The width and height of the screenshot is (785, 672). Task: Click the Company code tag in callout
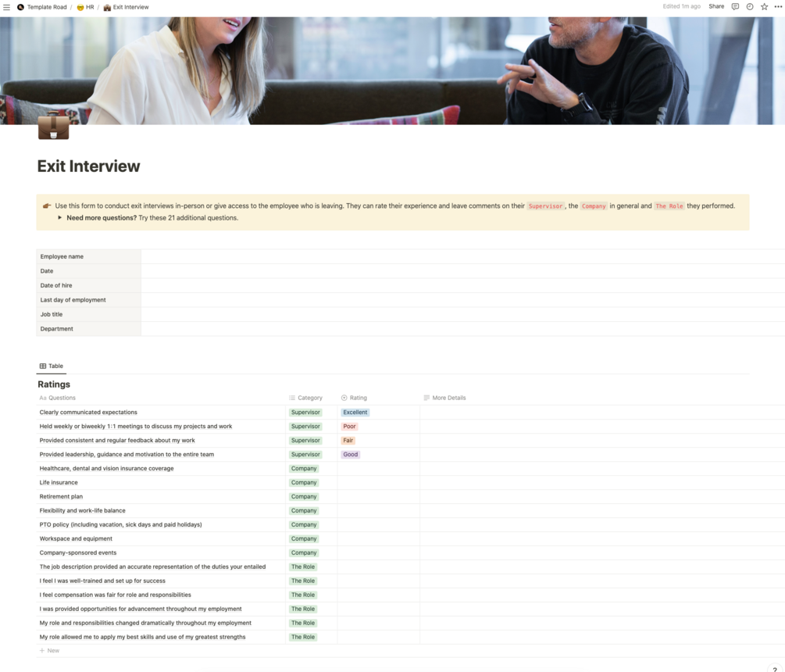click(x=594, y=206)
